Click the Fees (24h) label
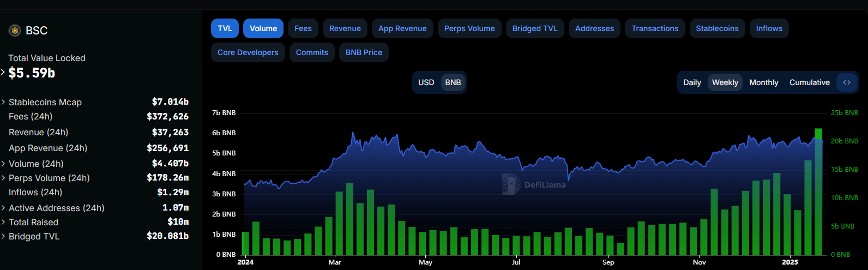The width and height of the screenshot is (868, 270). pyautogui.click(x=31, y=116)
